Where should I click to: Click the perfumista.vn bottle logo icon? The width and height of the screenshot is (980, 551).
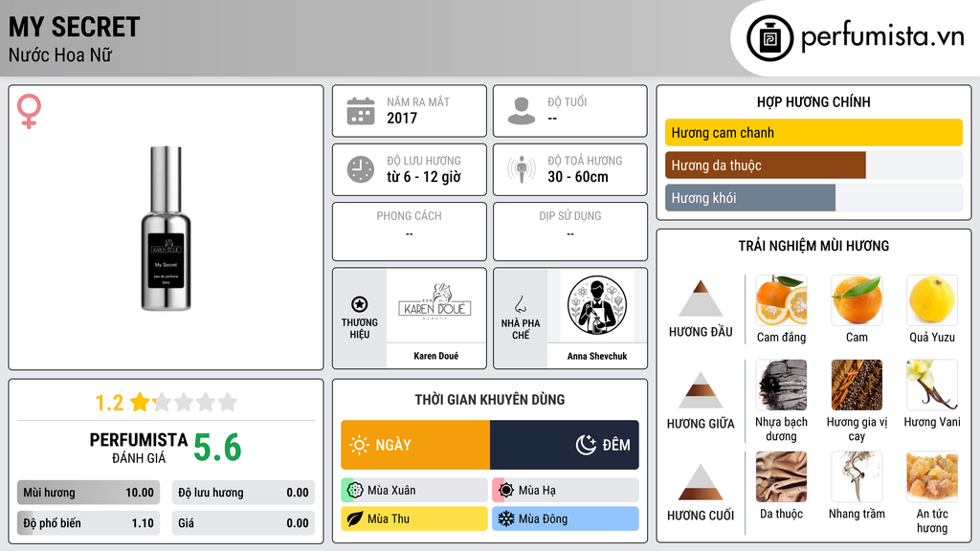click(769, 38)
